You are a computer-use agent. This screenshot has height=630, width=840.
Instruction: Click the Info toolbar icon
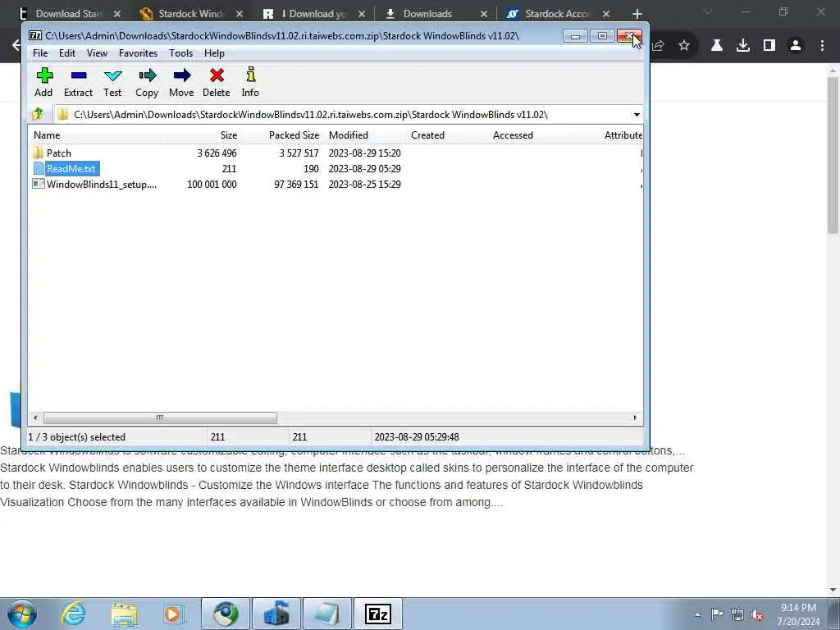[250, 82]
